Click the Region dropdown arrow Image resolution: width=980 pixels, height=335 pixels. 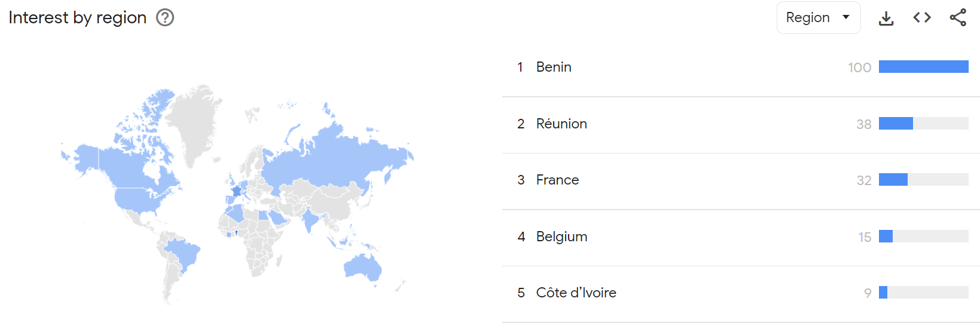coord(846,17)
